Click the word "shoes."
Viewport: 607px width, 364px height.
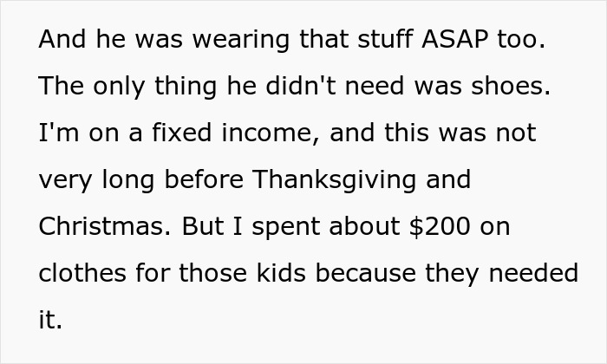click(511, 85)
